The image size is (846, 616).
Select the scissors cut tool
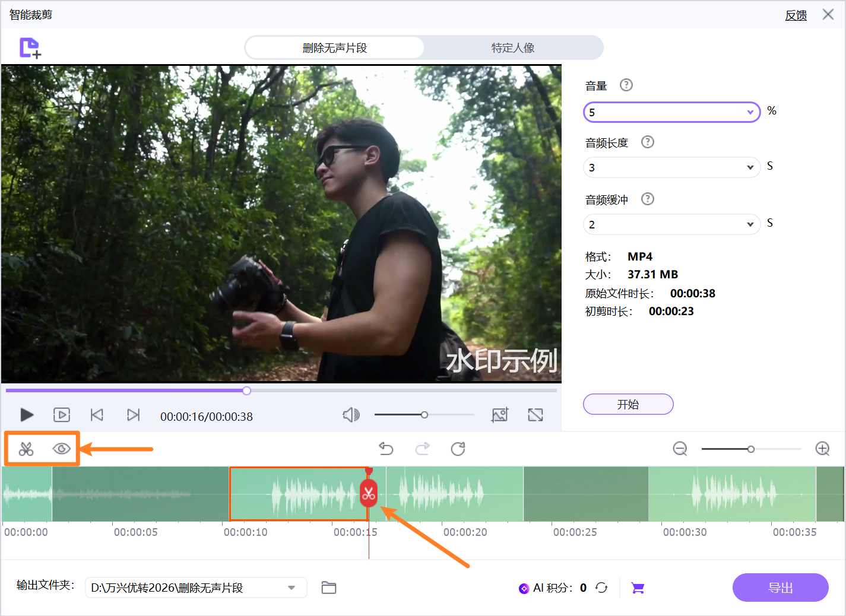click(x=26, y=449)
